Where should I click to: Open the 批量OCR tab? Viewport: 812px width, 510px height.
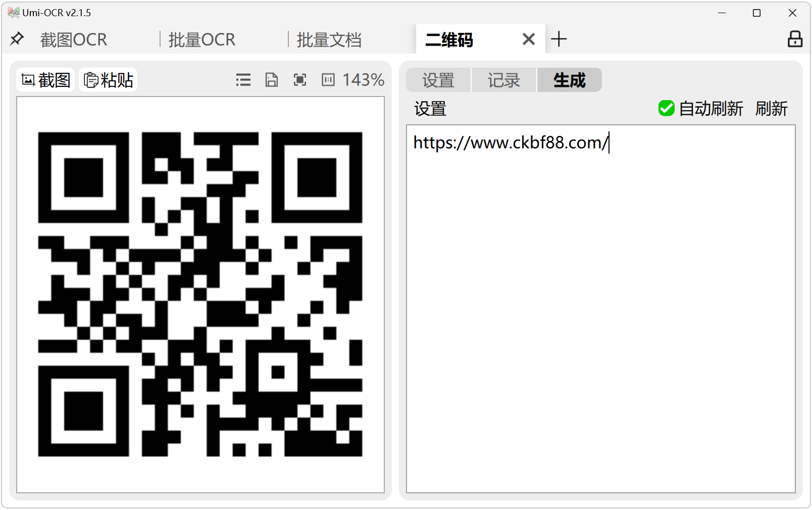pos(202,39)
